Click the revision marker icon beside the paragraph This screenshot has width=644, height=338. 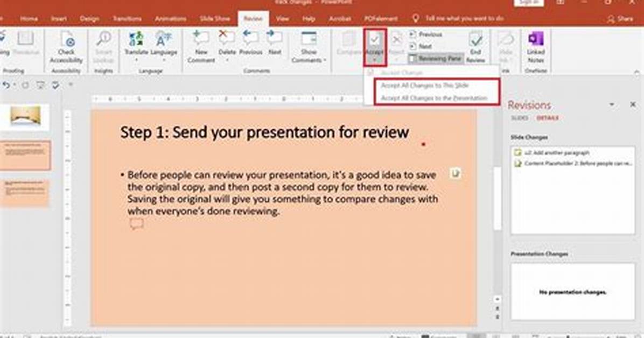coord(454,173)
